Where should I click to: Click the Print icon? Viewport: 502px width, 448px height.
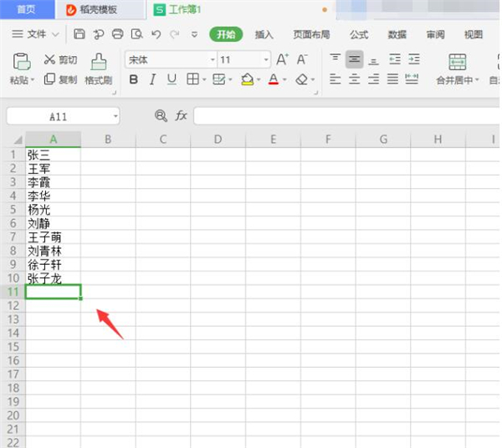pyautogui.click(x=117, y=34)
